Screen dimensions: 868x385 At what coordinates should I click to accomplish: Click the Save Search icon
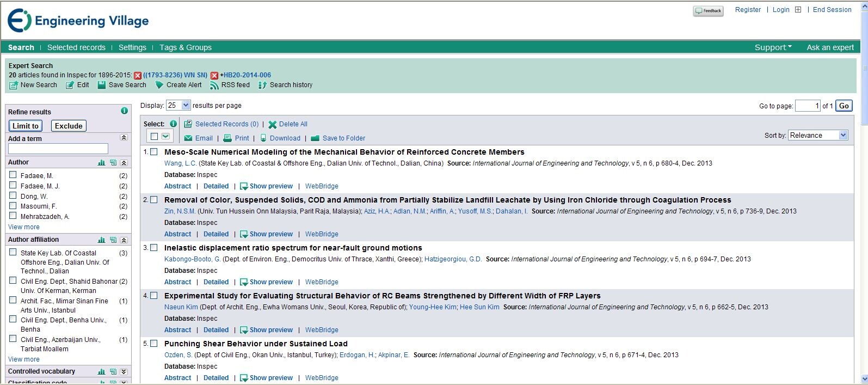pyautogui.click(x=101, y=85)
